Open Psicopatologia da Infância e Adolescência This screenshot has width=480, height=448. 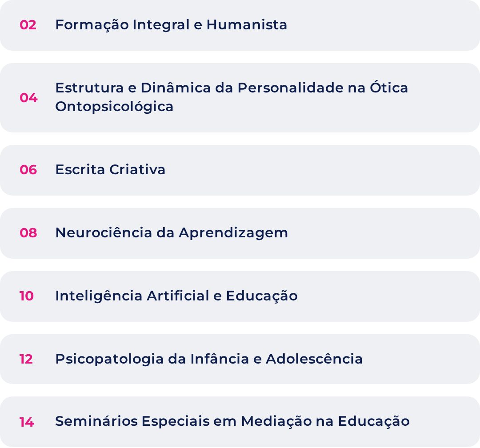tap(240, 359)
